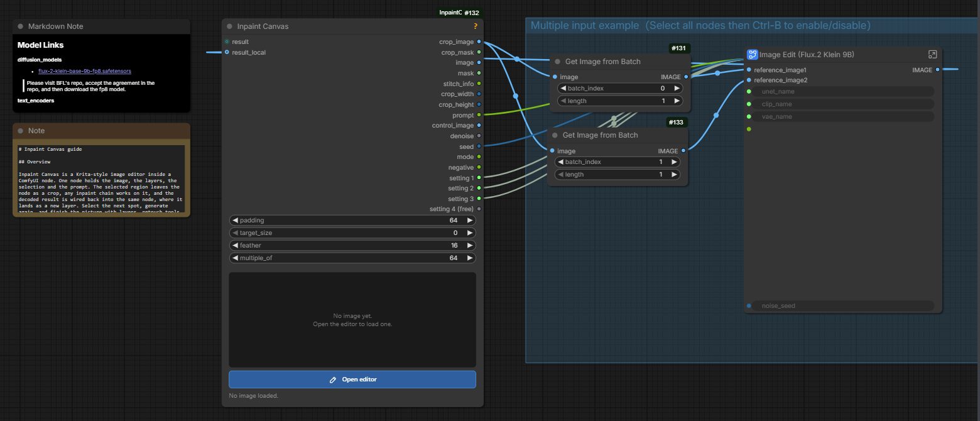Click the result input port on Inpaint Canvas

227,41
